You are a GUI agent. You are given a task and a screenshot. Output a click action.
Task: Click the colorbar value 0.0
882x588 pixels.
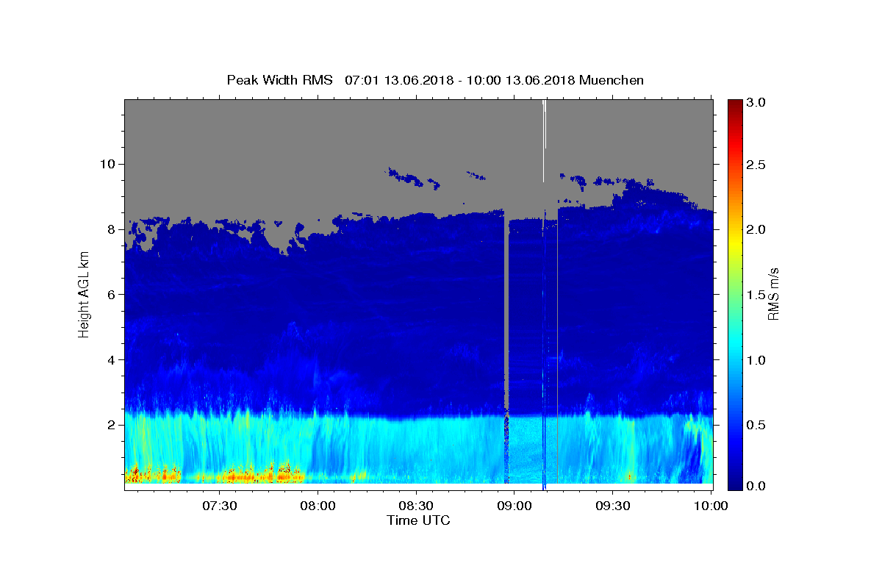(x=756, y=486)
